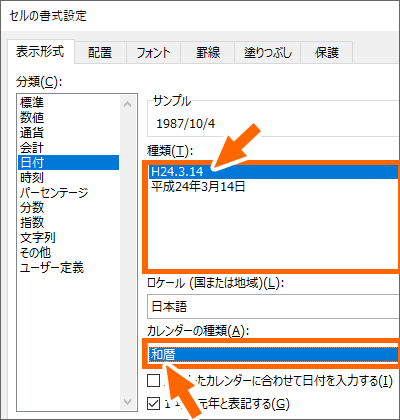
Task: Enable カレンダーに合わせて日付を入力する checkbox
Action: point(153,380)
